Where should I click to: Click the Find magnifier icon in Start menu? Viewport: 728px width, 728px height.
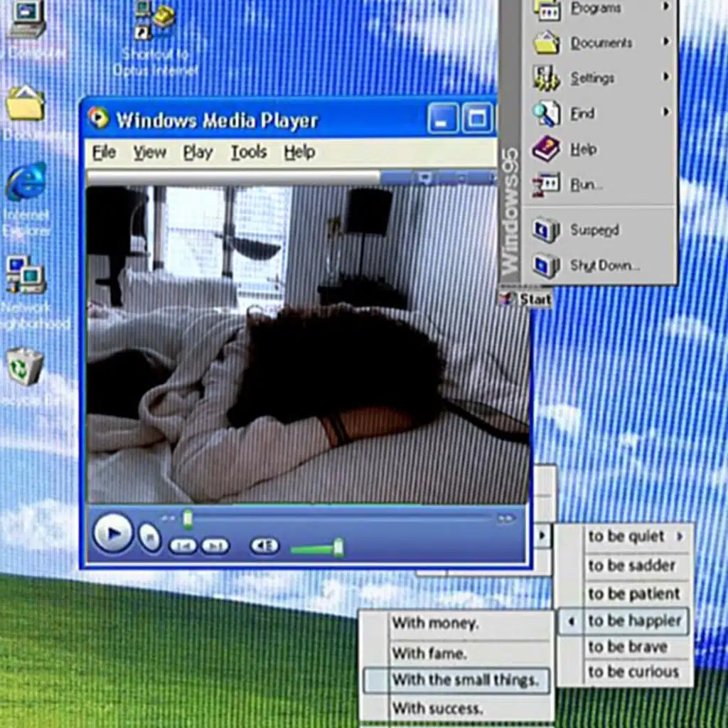[547, 113]
